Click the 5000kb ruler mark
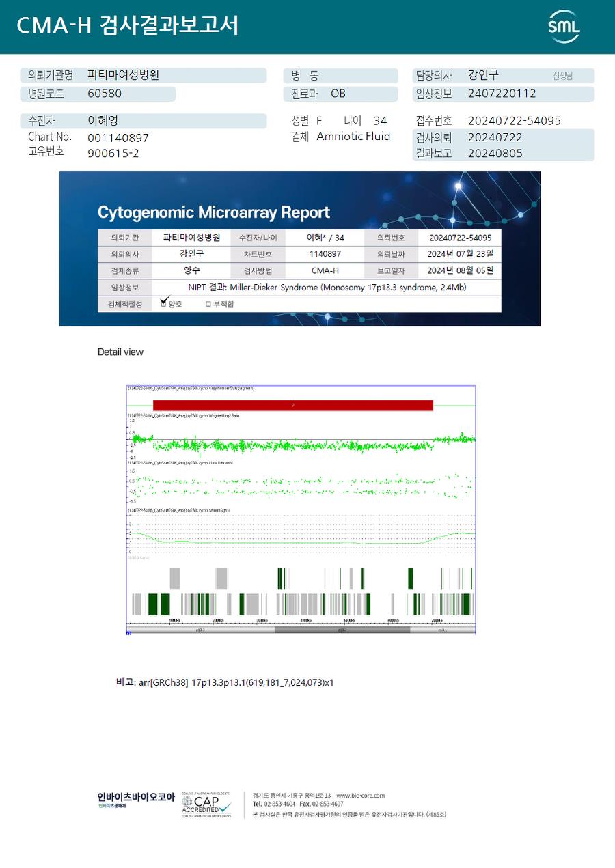Screen dimensions: 615x868 (x=349, y=621)
